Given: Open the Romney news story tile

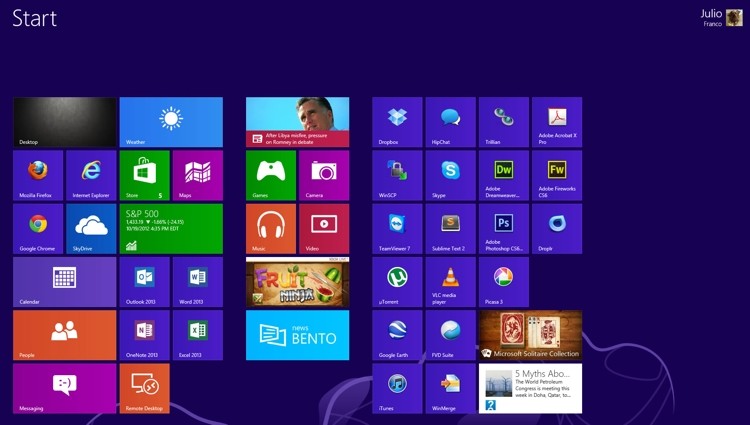Looking at the screenshot, I should (x=298, y=122).
